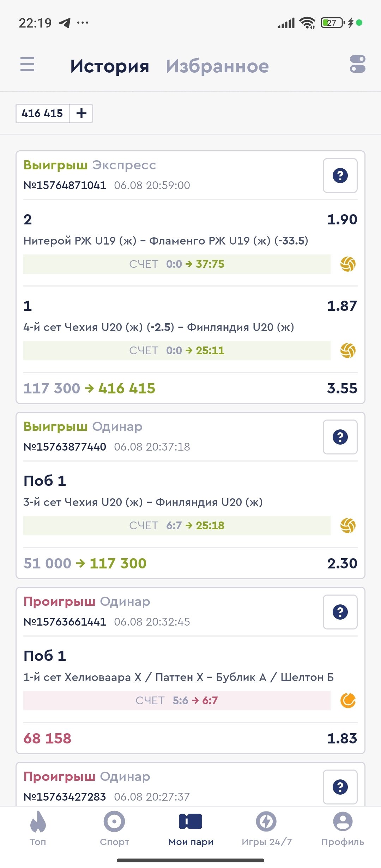Go to the Спорт section
The width and height of the screenshot is (381, 868).
click(114, 828)
